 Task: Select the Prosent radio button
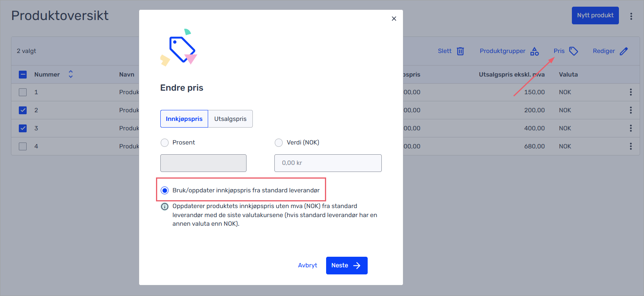coord(165,143)
